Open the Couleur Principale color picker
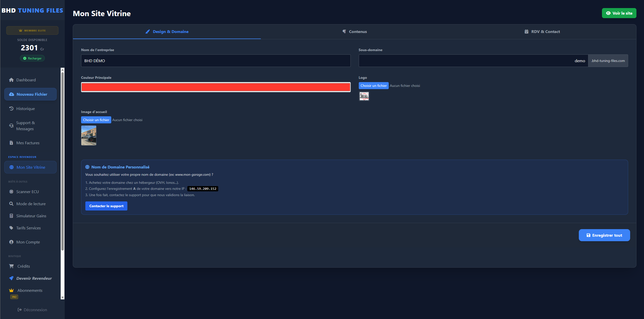The width and height of the screenshot is (644, 319). point(216,87)
